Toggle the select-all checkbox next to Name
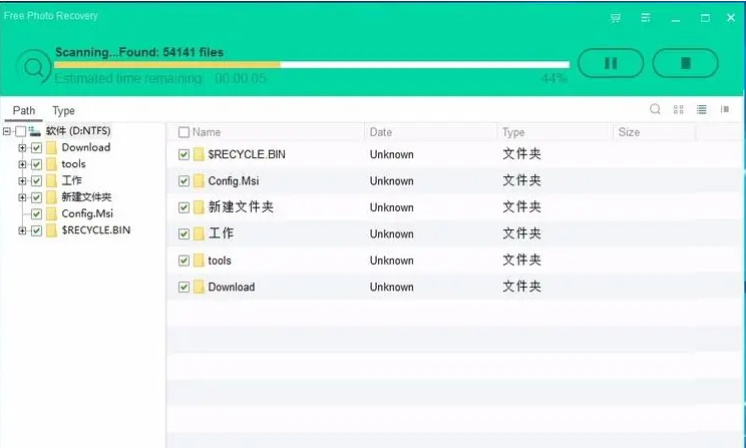The width and height of the screenshot is (746, 448). click(x=183, y=132)
